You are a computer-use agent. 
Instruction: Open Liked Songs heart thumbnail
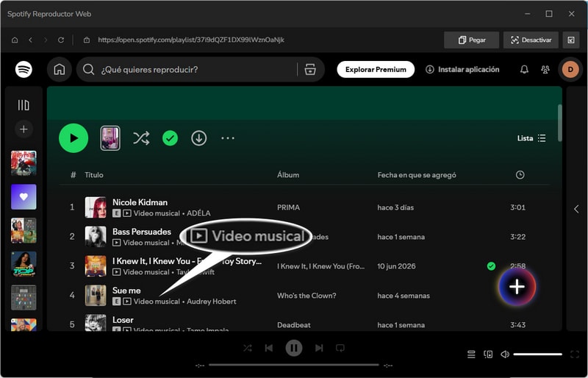[24, 196]
